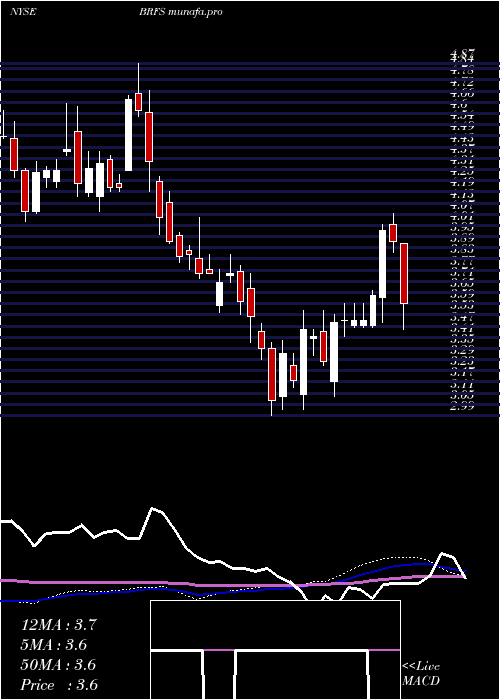
Task: Click the tall white candlestick near the chart high
Action: pyautogui.click(x=128, y=135)
